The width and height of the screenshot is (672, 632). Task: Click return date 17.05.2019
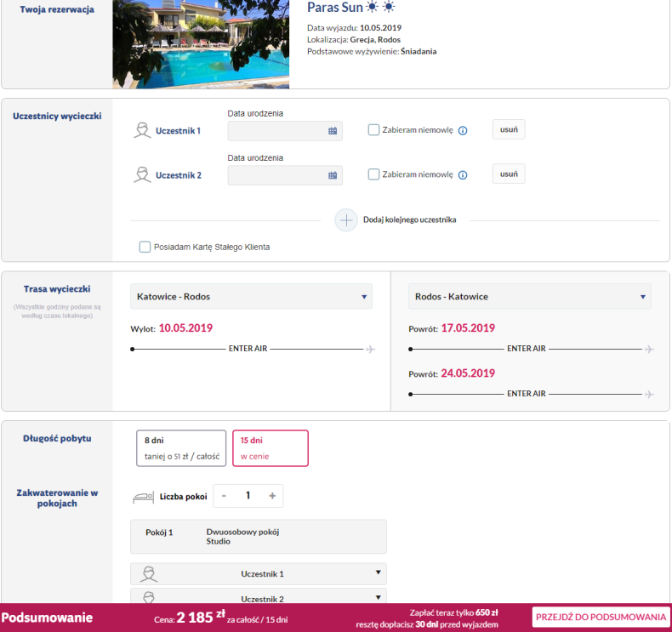tap(468, 328)
